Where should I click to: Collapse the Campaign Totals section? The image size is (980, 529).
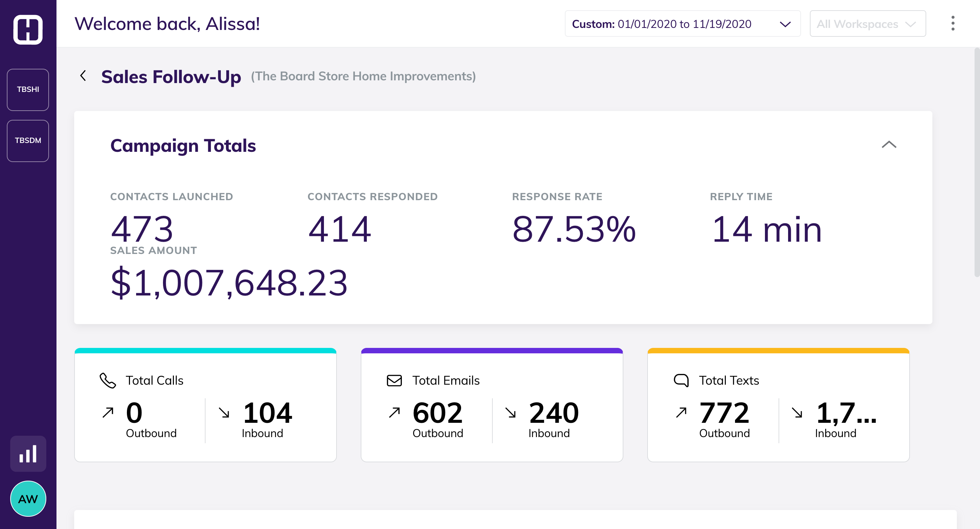point(889,145)
